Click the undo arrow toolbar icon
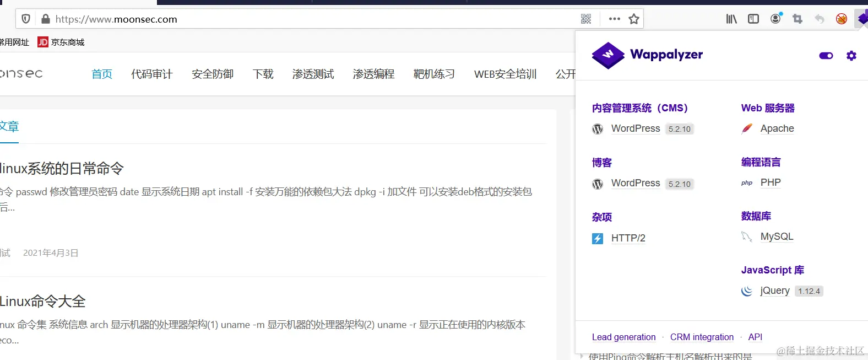 coord(820,19)
